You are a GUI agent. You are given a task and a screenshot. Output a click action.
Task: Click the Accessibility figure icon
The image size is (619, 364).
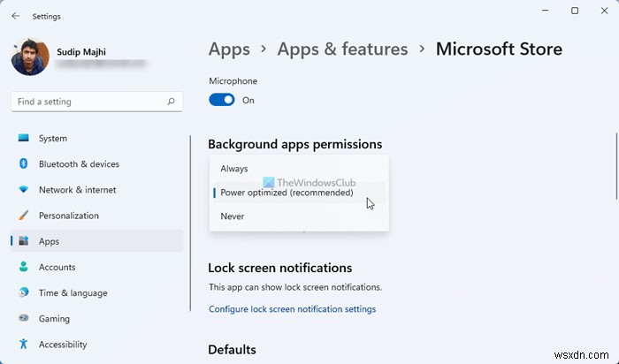[x=23, y=344]
